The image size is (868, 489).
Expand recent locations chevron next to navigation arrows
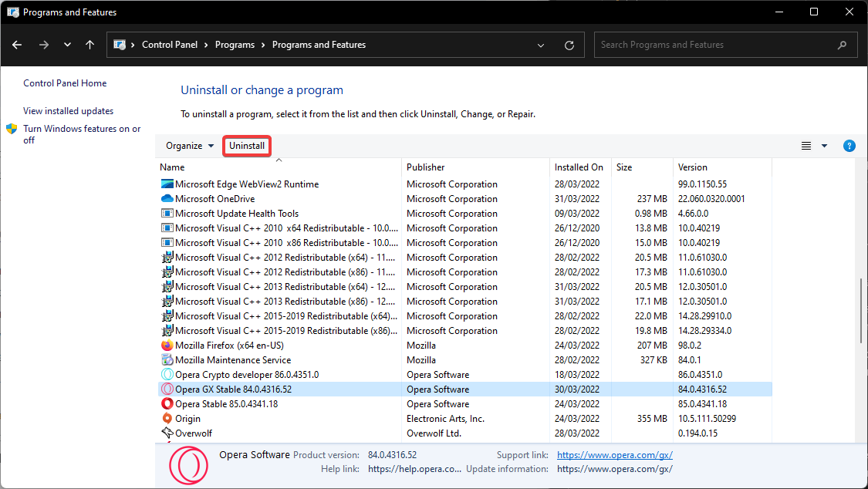point(67,45)
